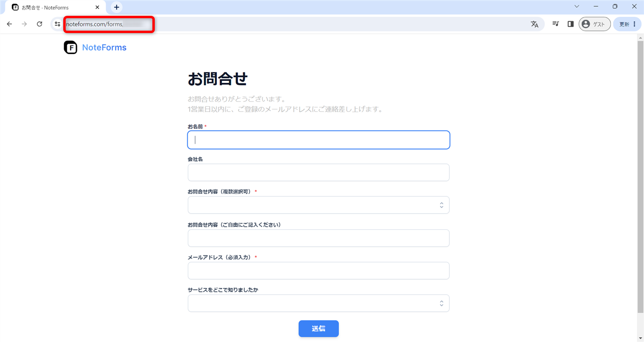Screen dimensions: 644x342
Task: Click the NoteForms logo icon
Action: point(70,47)
